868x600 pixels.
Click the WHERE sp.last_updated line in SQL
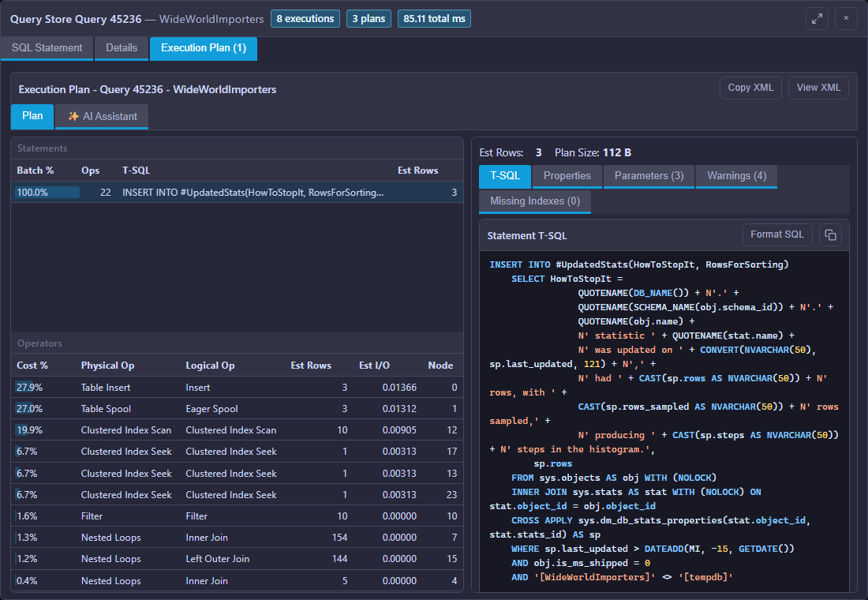pyautogui.click(x=653, y=549)
